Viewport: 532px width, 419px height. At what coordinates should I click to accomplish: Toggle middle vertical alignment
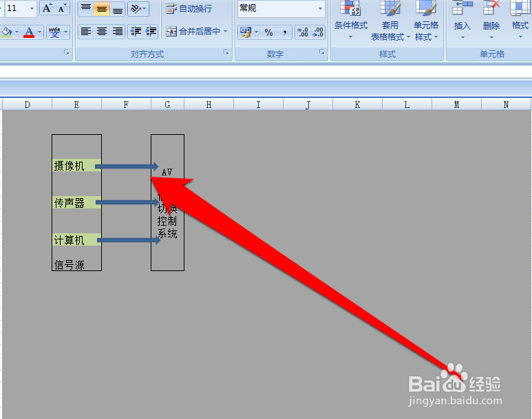[101, 9]
